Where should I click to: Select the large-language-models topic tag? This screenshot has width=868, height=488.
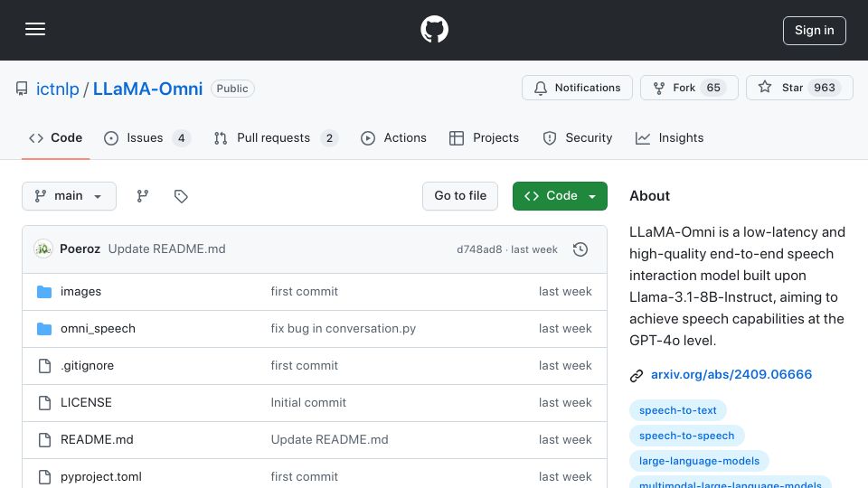[699, 461]
